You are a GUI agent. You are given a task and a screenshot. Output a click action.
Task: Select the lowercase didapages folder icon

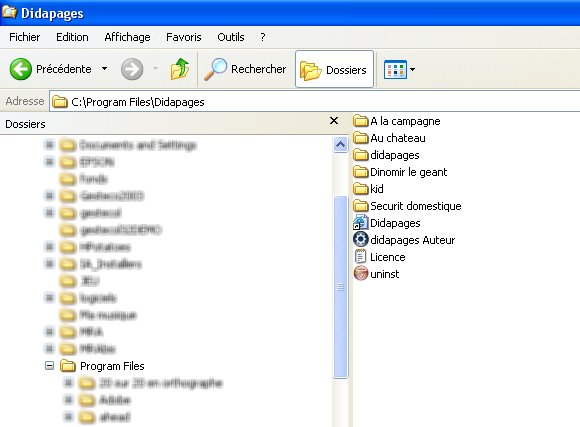click(x=360, y=155)
